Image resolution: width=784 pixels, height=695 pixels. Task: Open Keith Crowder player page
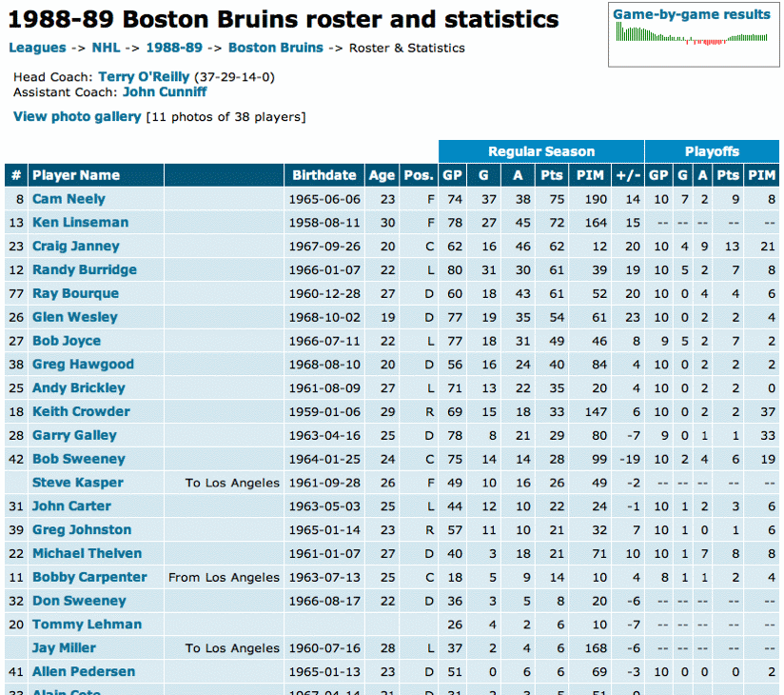tap(81, 412)
